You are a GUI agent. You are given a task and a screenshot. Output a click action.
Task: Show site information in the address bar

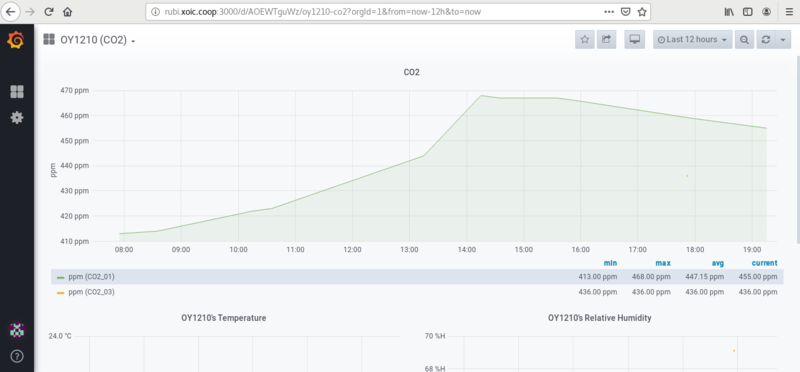point(156,11)
